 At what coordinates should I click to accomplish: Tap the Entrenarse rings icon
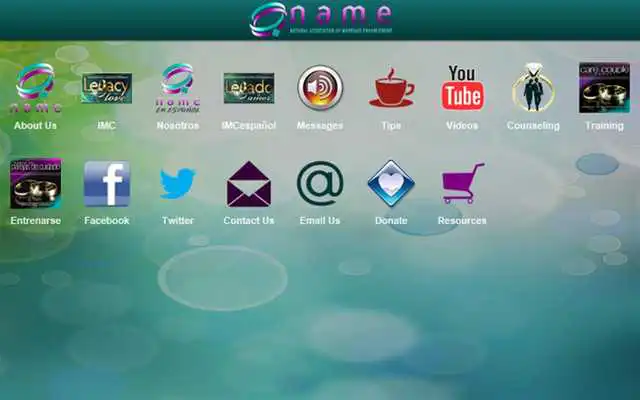pos(36,183)
